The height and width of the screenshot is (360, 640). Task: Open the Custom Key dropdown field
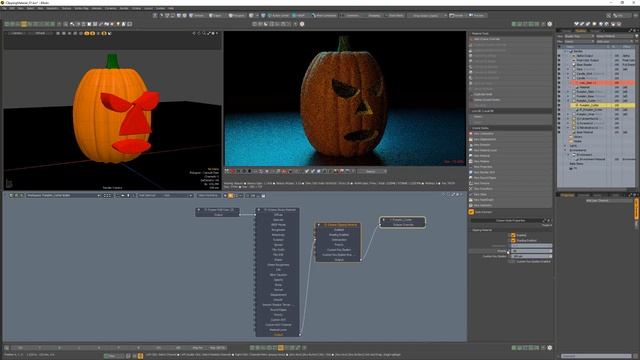[x=531, y=256]
